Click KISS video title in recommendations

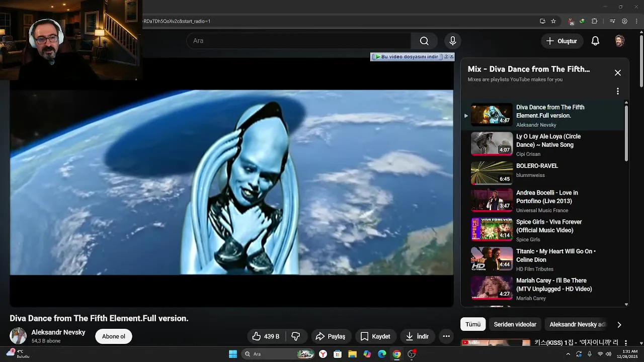pos(577,342)
